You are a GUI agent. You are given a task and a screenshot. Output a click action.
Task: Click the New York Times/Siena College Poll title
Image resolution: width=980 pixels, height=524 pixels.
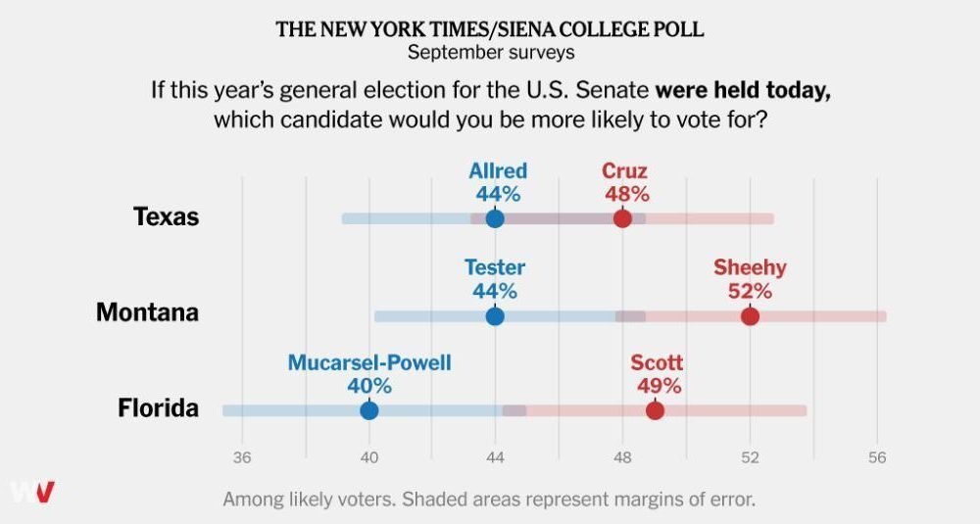(490, 28)
